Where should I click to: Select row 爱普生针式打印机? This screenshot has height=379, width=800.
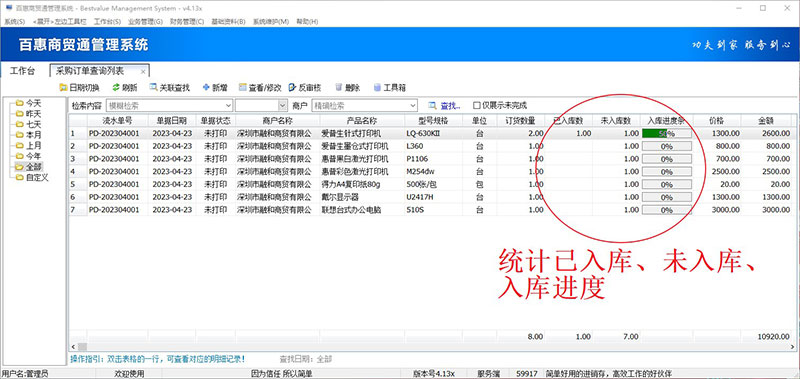point(430,133)
